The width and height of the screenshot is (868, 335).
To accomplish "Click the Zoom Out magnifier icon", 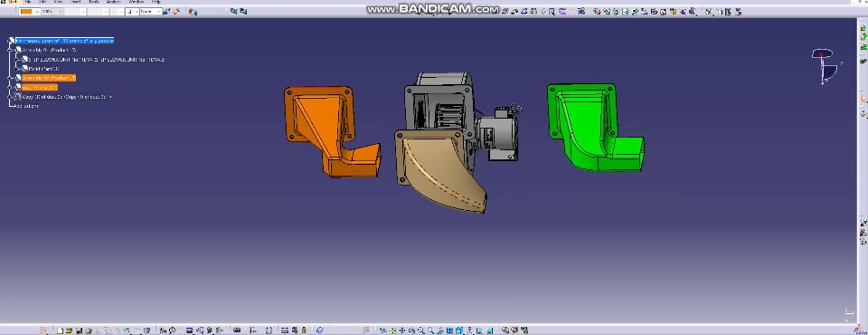I will 430,330.
